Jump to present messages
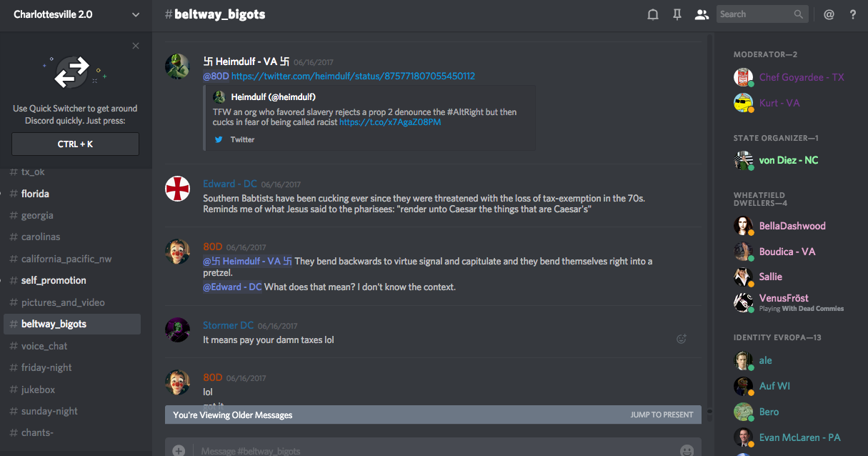The image size is (868, 456). [x=662, y=415]
